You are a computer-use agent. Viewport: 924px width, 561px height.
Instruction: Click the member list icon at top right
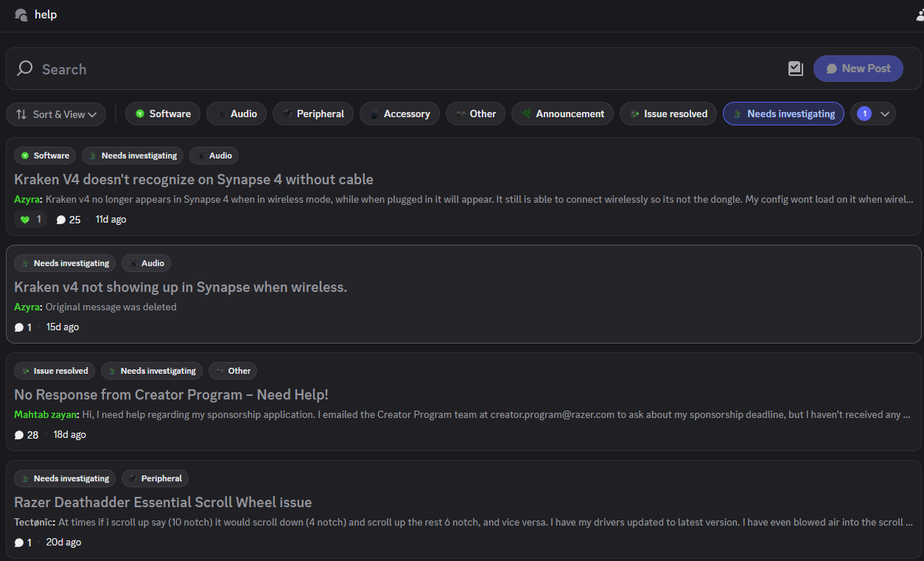(920, 15)
